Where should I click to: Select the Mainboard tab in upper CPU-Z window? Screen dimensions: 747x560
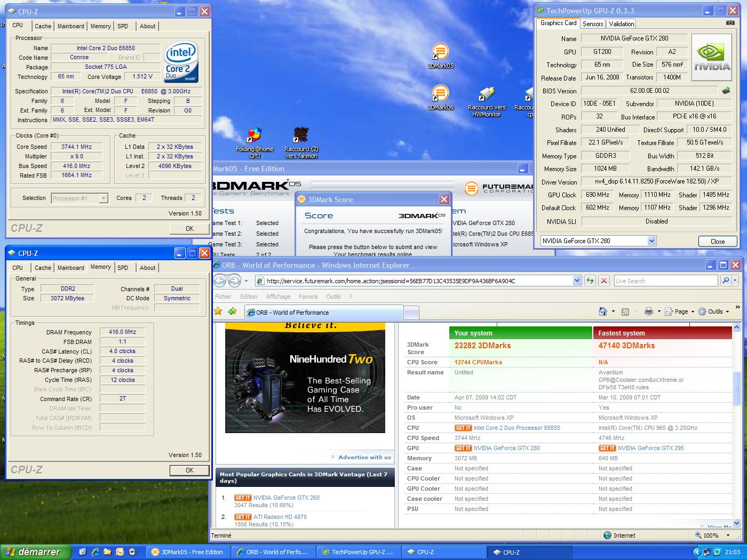coord(71,26)
